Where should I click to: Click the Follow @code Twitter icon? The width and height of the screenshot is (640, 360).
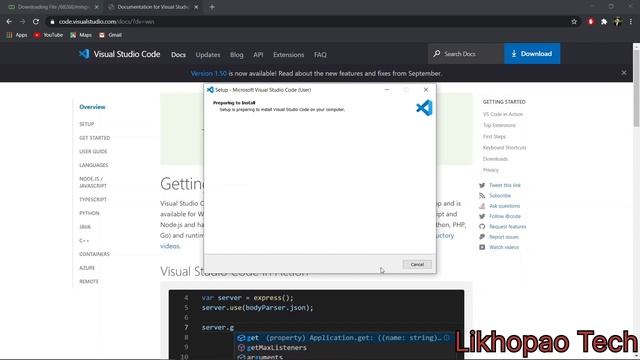482,216
